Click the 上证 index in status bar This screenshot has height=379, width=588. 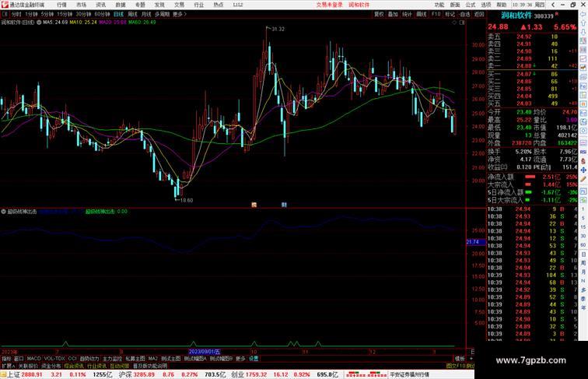[14, 374]
